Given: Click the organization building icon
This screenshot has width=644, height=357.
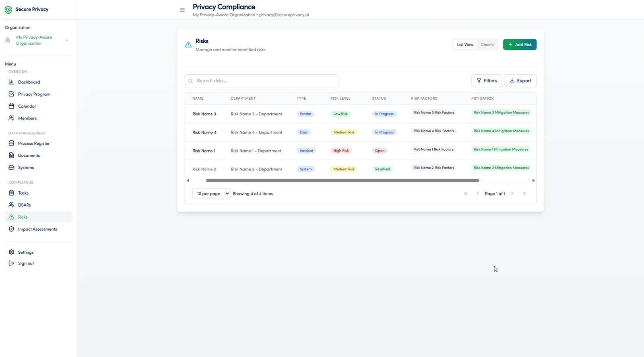Looking at the screenshot, I should 7,40.
